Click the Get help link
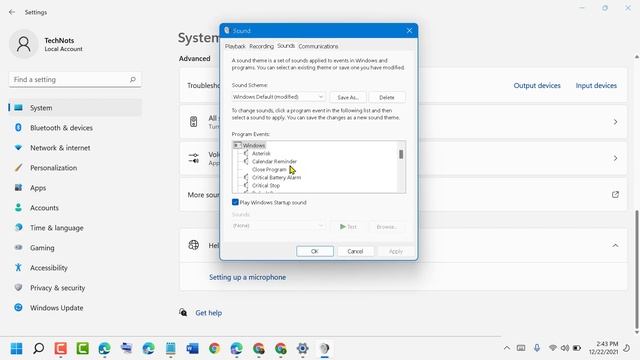Viewport: 640px width, 360px height. click(x=208, y=313)
